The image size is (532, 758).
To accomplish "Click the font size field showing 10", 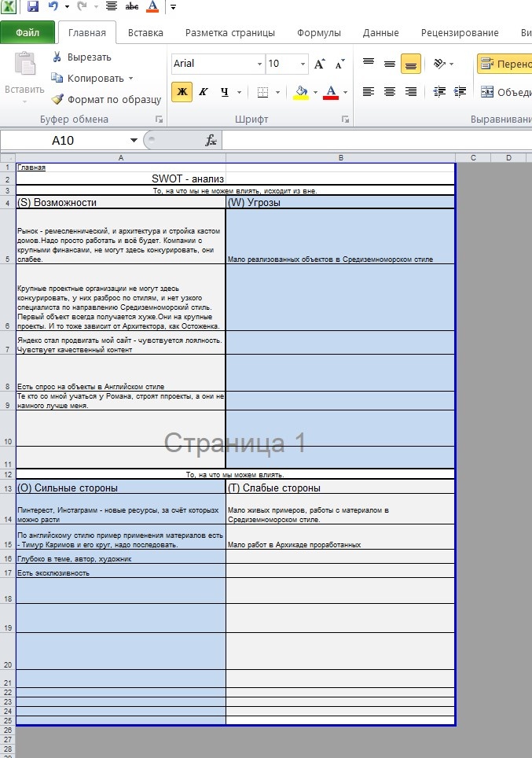I will click(x=282, y=64).
